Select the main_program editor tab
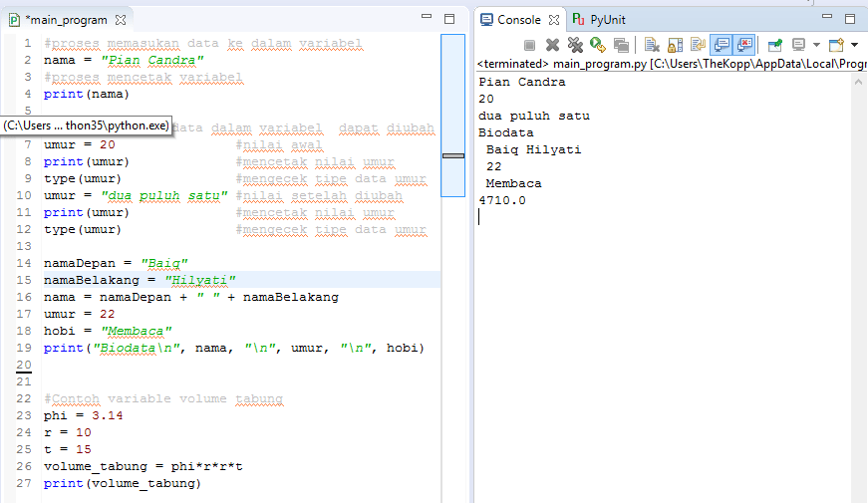Viewport: 868px width, 503px height. click(64, 19)
